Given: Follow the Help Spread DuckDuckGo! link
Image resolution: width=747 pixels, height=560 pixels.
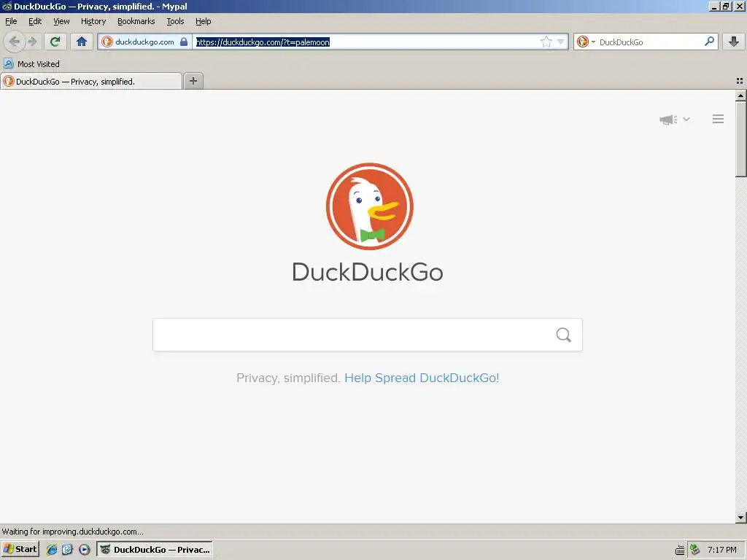Looking at the screenshot, I should coord(422,378).
